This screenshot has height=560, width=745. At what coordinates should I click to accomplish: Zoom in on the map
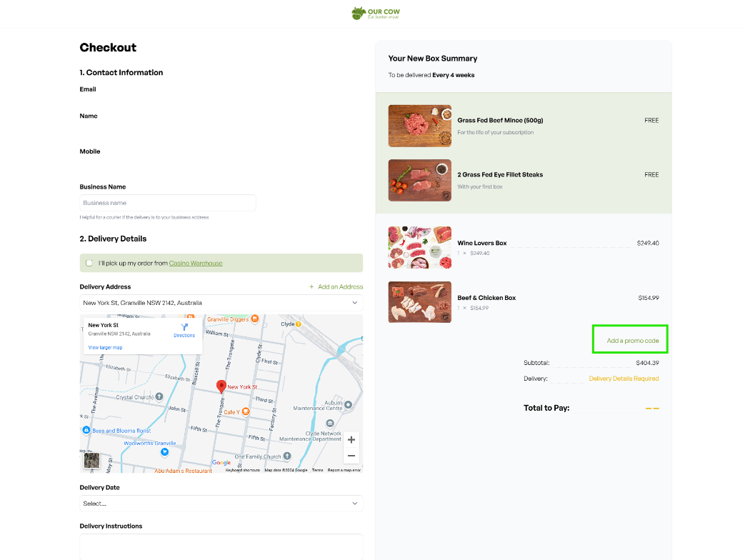pos(351,440)
